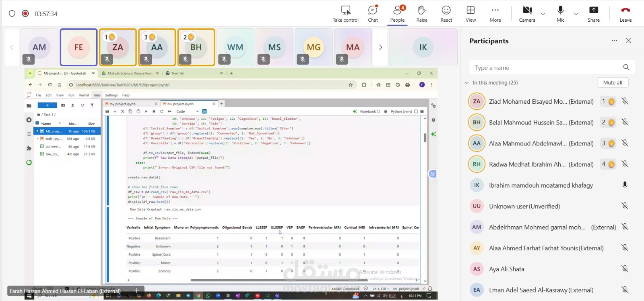This screenshot has width=644, height=301.
Task: Open the Settings menu in shared JupyterLab
Action: (111, 95)
